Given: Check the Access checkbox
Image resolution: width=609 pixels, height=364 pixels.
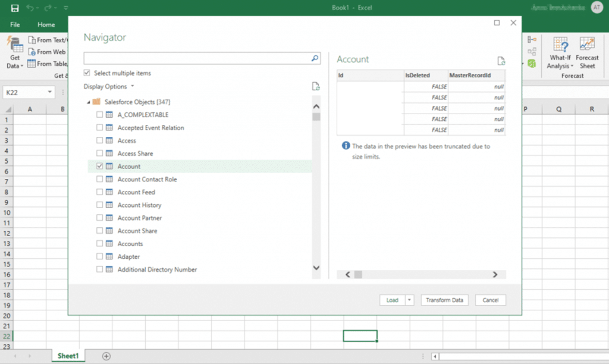Looking at the screenshot, I should tap(99, 140).
